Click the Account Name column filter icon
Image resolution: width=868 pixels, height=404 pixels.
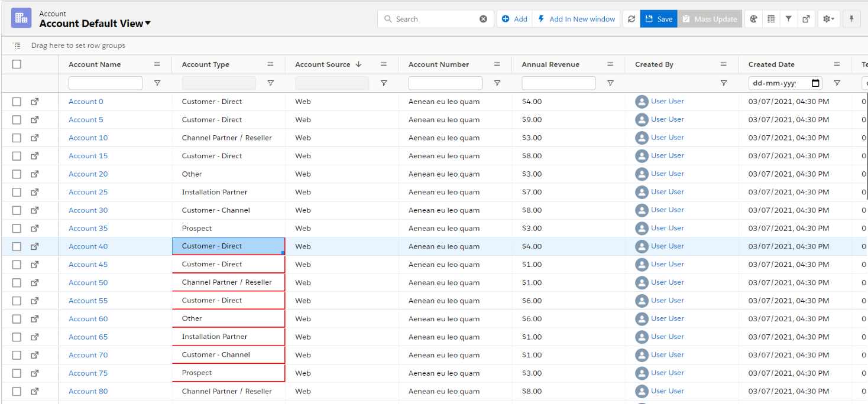click(157, 83)
